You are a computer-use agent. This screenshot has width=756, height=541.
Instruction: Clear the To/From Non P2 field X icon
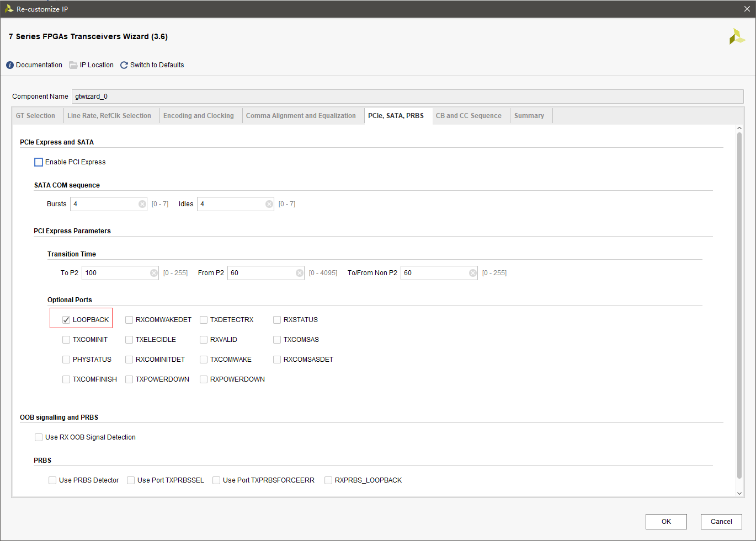(473, 273)
